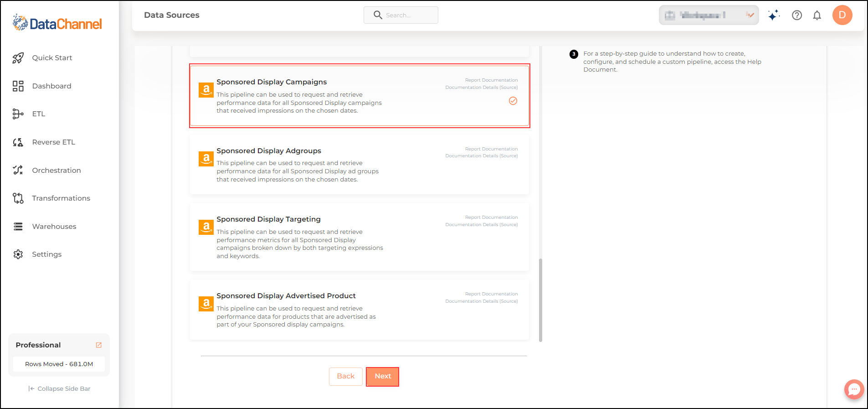Open Quick Start rocket icon
The height and width of the screenshot is (409, 868).
[18, 58]
